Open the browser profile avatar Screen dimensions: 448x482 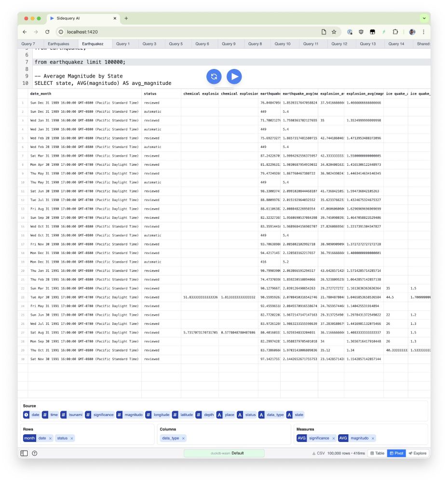pyautogui.click(x=412, y=32)
